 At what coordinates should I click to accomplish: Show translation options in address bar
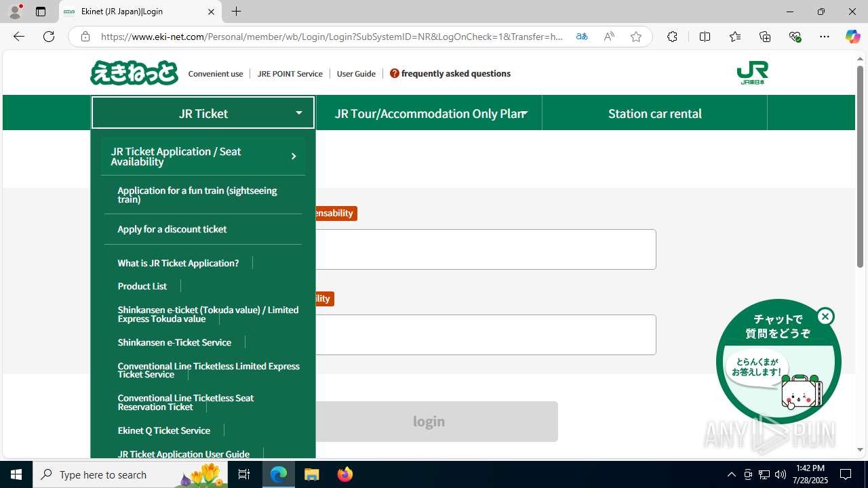582,37
